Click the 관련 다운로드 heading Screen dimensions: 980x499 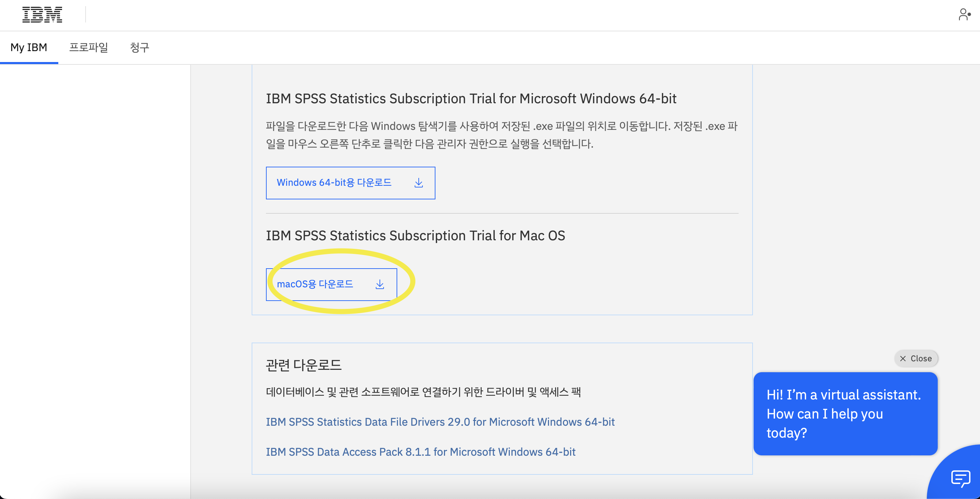(x=303, y=365)
